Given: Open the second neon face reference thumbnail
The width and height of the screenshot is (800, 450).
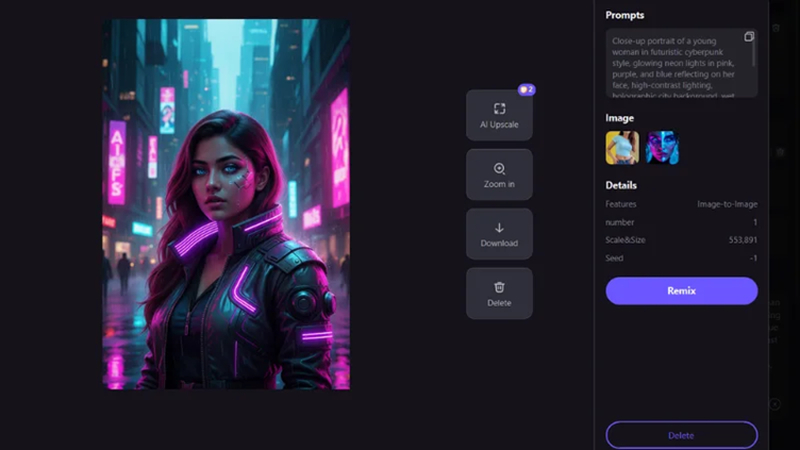Looking at the screenshot, I should click(662, 147).
